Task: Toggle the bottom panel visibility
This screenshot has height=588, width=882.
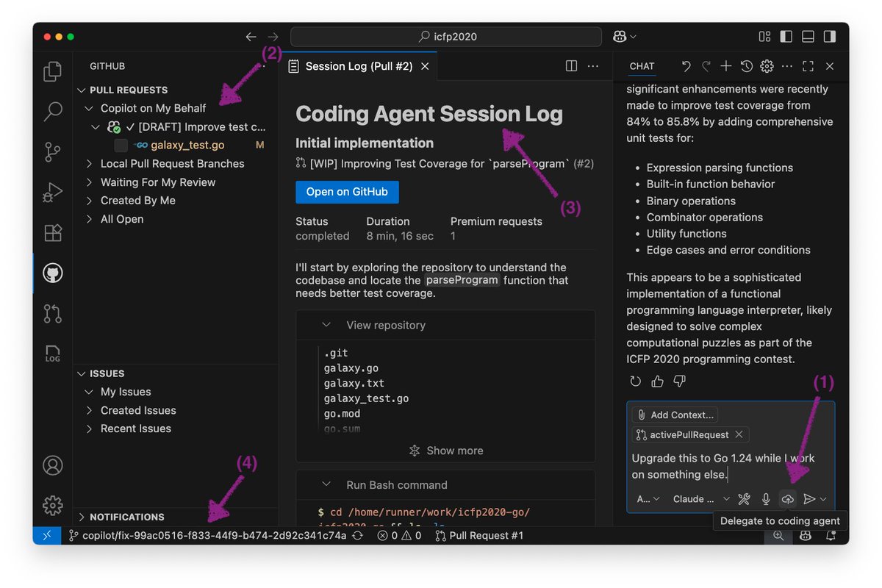Action: 808,37
